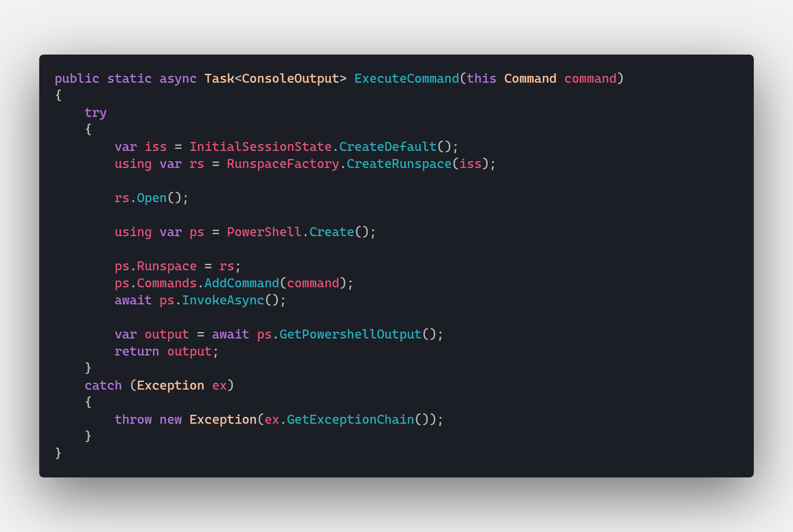This screenshot has height=532, width=793.
Task: Click the Command parameter type
Action: [x=530, y=78]
